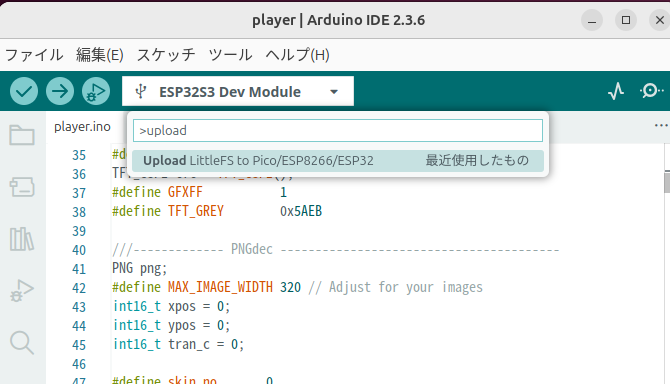
Task: Open the スケッチ menu
Action: click(x=166, y=55)
